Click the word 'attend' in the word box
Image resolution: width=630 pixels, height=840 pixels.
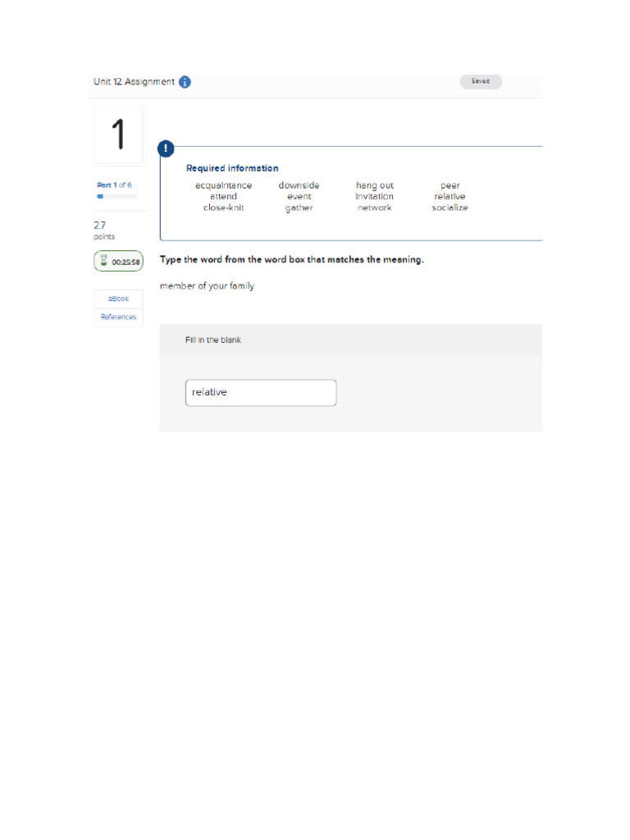(223, 197)
